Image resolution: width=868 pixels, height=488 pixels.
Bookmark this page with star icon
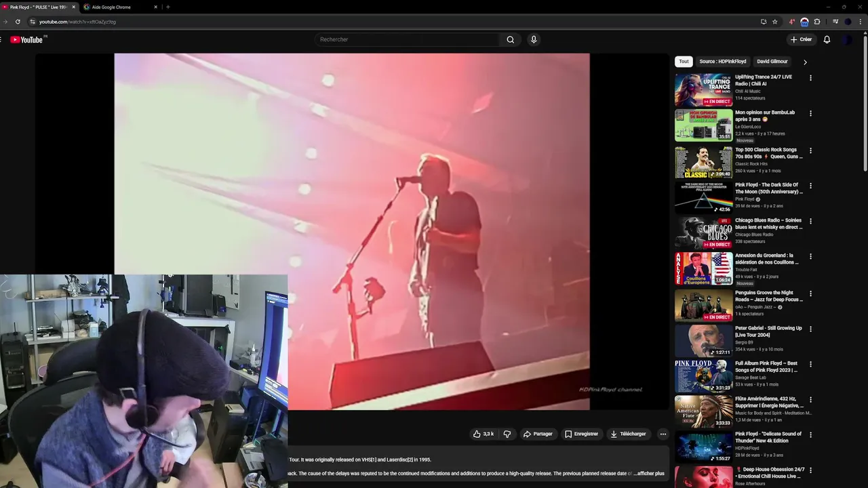775,22
